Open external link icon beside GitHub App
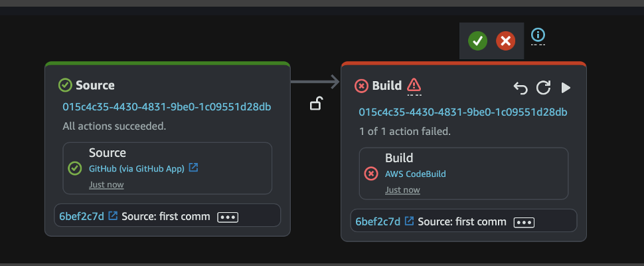The image size is (644, 266). coord(193,168)
